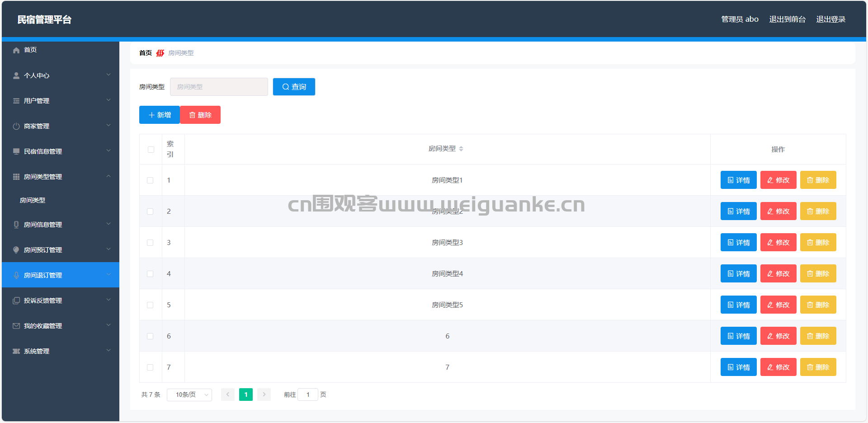Click 修改 for 房间类型2 row
The image size is (868, 423).
[778, 211]
